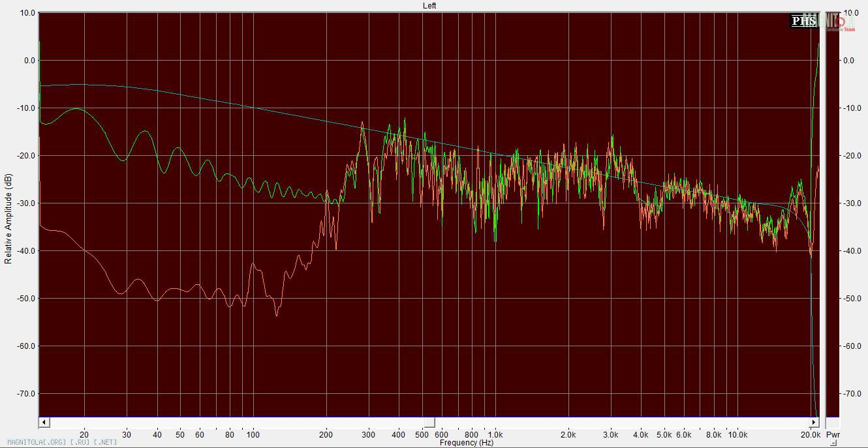Viewport: 868px width, 448px height.
Task: Select the "Left" channel title
Action: [x=429, y=5]
